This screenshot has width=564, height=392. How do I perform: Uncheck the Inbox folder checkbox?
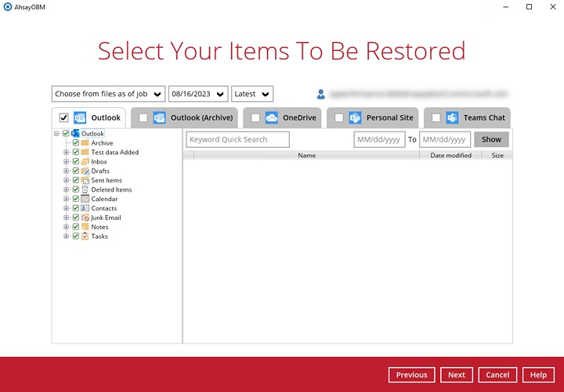pos(76,162)
